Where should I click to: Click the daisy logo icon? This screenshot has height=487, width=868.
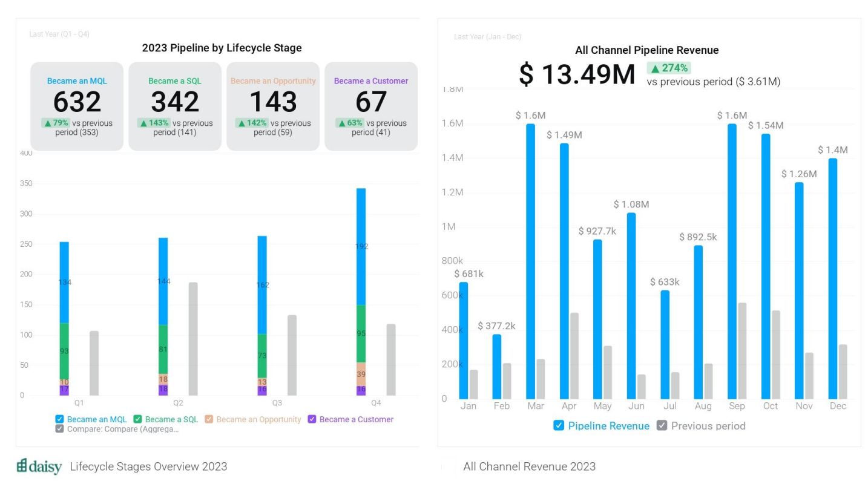coord(22,466)
